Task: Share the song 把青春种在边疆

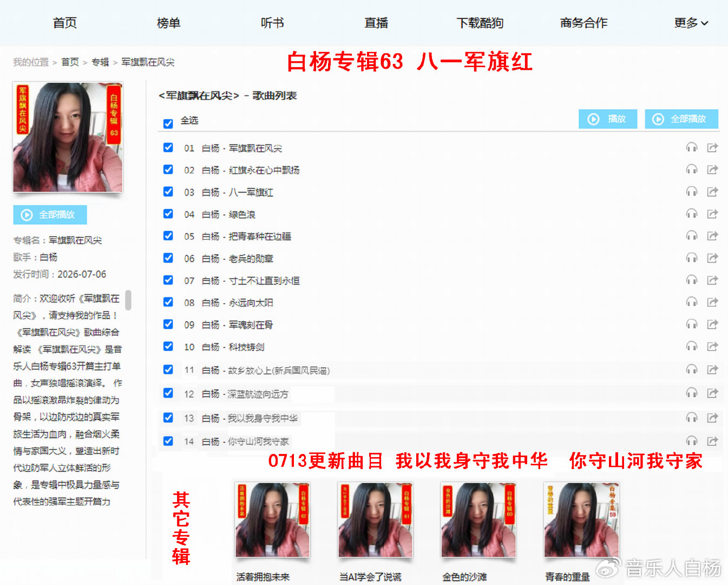Action: point(712,236)
